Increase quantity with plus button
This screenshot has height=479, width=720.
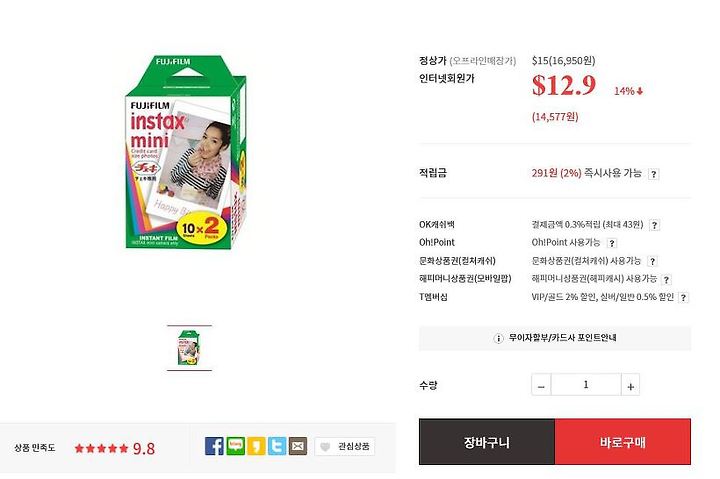(x=630, y=385)
